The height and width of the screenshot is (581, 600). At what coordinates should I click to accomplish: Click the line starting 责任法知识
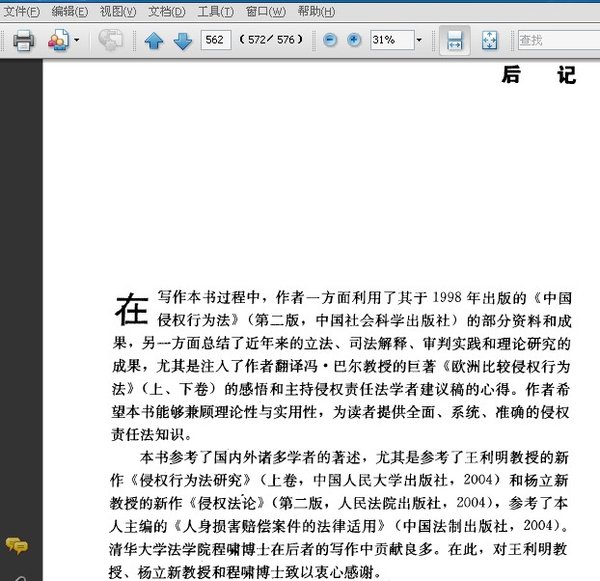(x=152, y=434)
